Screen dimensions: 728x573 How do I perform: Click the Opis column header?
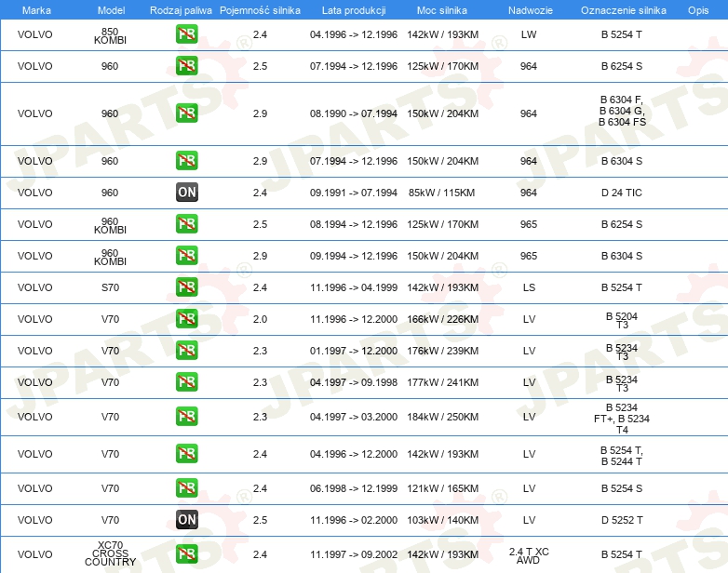698,10
